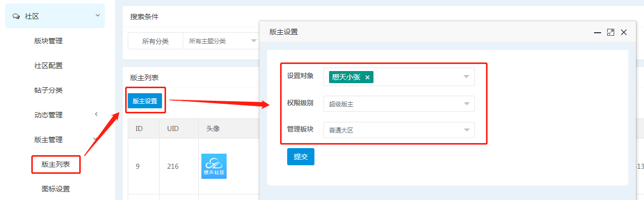
Task: Click the 想天小张 selected tag
Action: point(351,77)
